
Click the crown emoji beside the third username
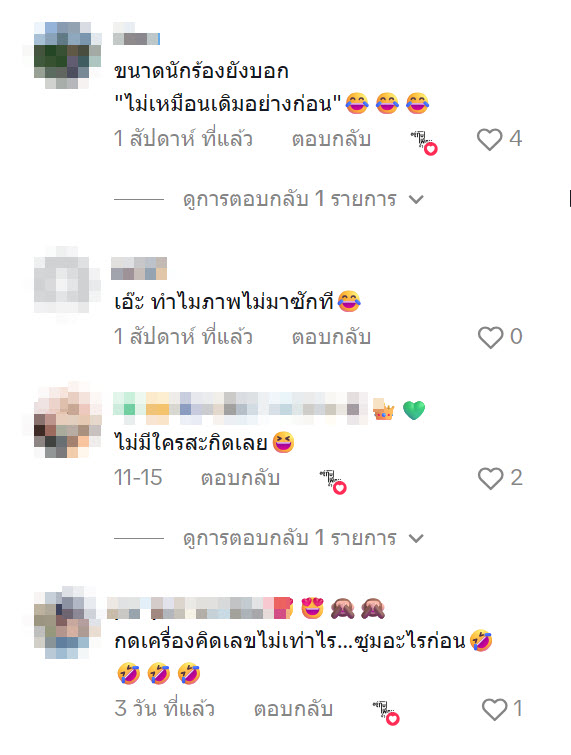pos(384,410)
